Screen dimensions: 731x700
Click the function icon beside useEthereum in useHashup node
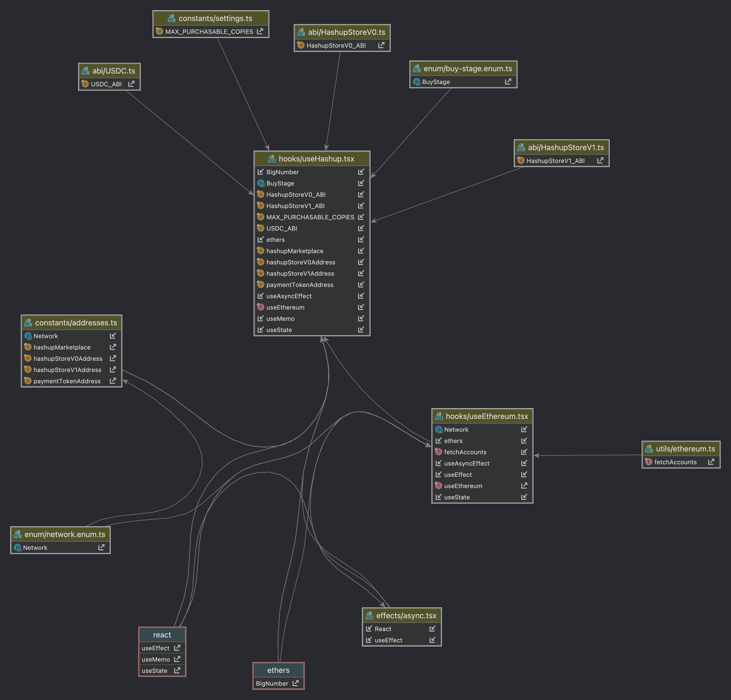click(x=261, y=307)
